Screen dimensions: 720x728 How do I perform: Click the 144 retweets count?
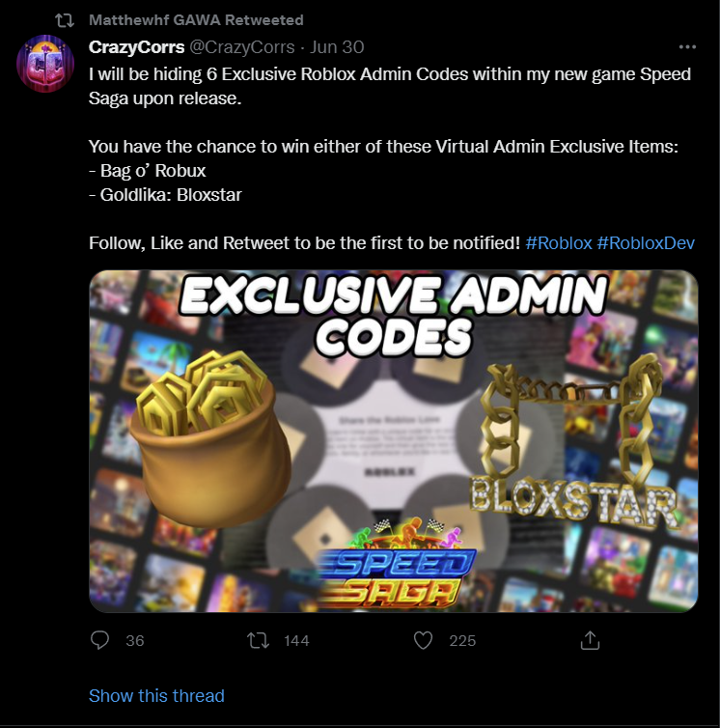(296, 641)
